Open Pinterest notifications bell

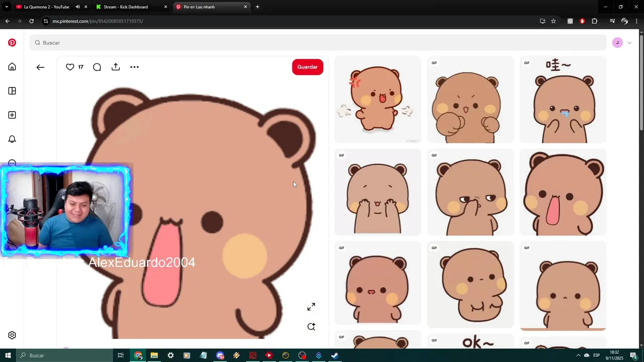click(12, 139)
